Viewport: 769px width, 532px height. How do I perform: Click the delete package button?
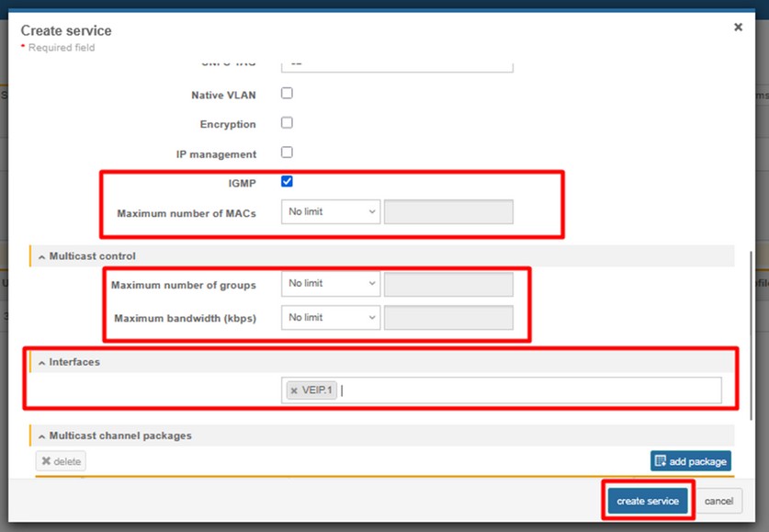pos(61,461)
